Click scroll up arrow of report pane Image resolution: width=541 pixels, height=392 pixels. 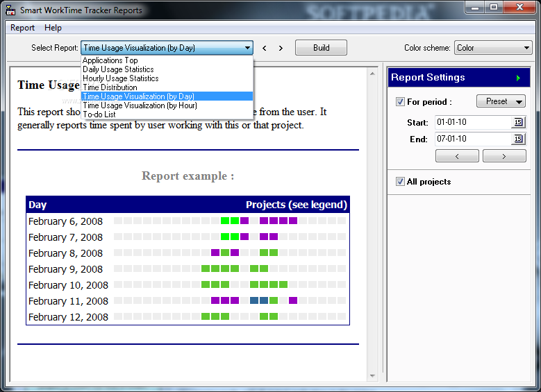(372, 74)
